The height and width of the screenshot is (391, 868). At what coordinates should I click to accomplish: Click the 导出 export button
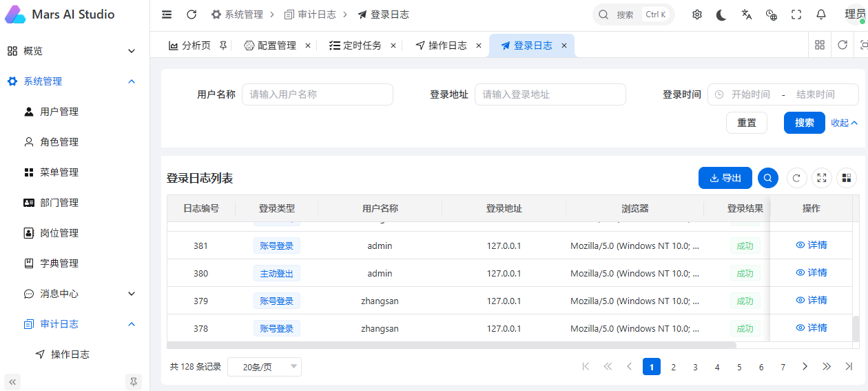point(725,178)
